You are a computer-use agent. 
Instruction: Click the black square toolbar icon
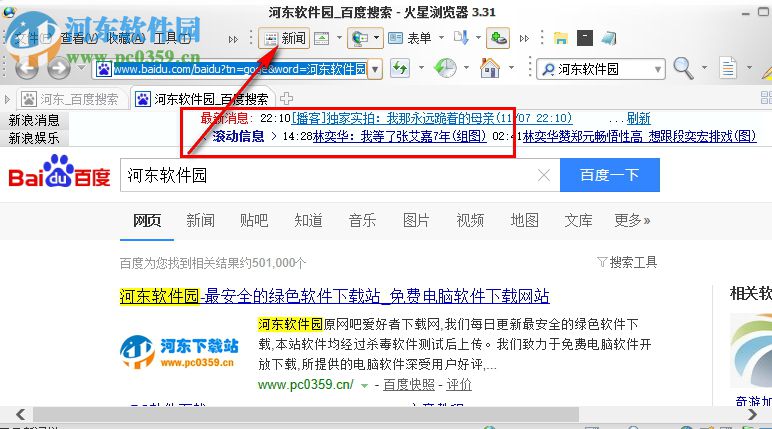click(584, 38)
